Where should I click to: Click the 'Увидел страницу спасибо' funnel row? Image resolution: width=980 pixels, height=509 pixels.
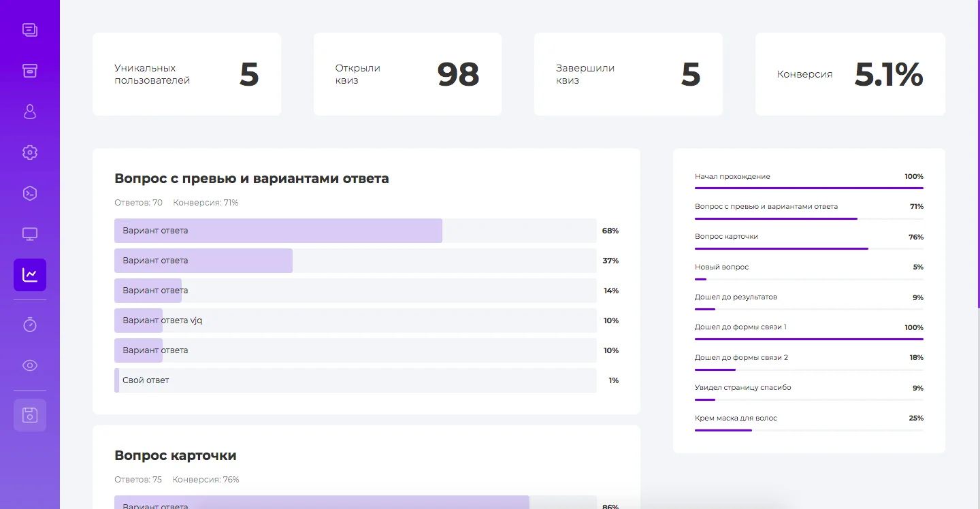pos(809,391)
